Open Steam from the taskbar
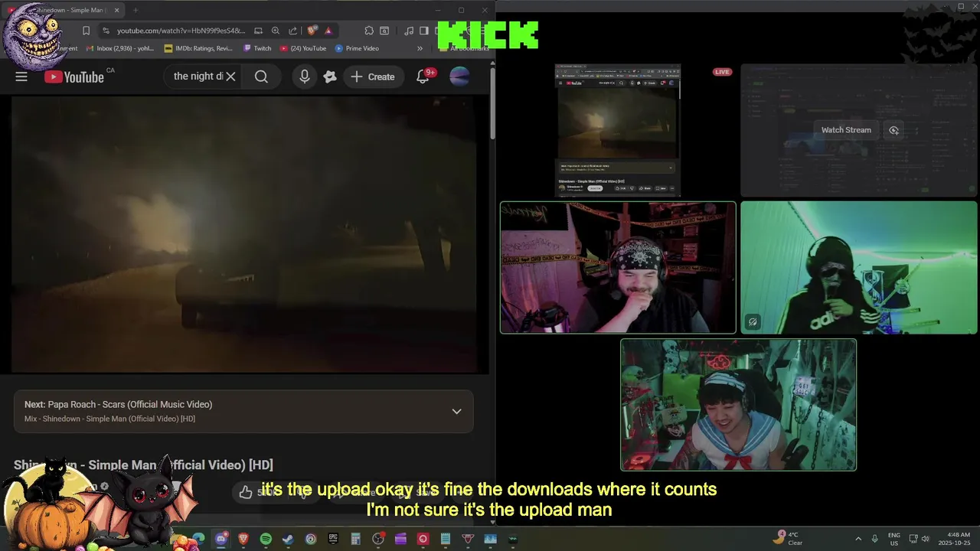Screen dimensions: 980x551 click(x=288, y=539)
